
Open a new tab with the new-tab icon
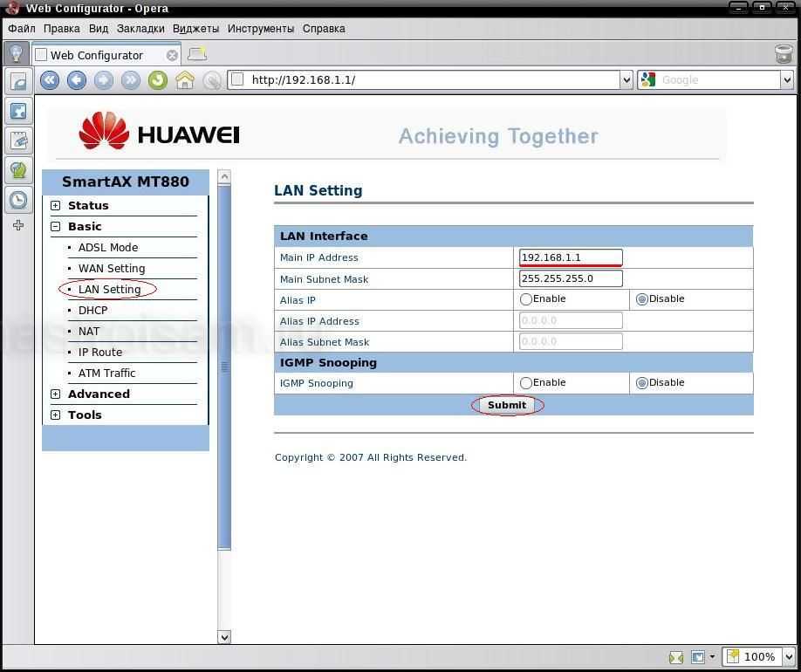click(x=197, y=53)
